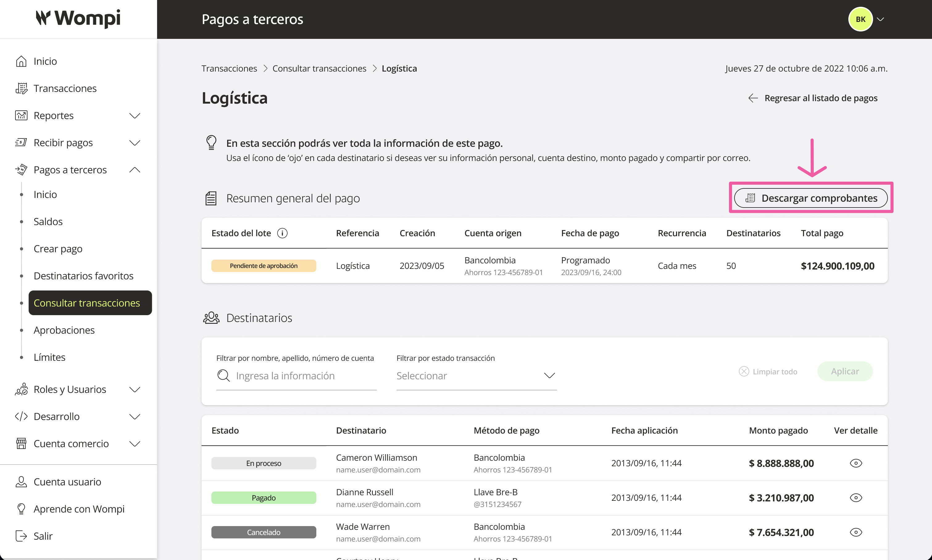
Task: Click amount $ 8.888.888,00
Action: [x=781, y=463]
